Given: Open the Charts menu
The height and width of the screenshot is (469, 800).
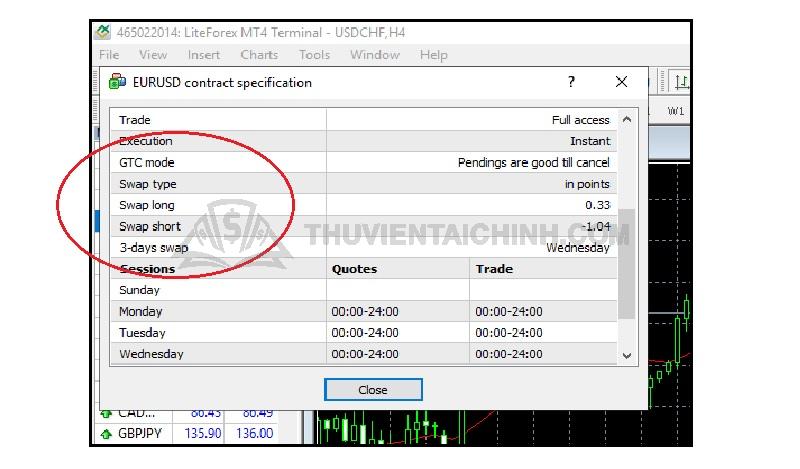Looking at the screenshot, I should [x=259, y=55].
